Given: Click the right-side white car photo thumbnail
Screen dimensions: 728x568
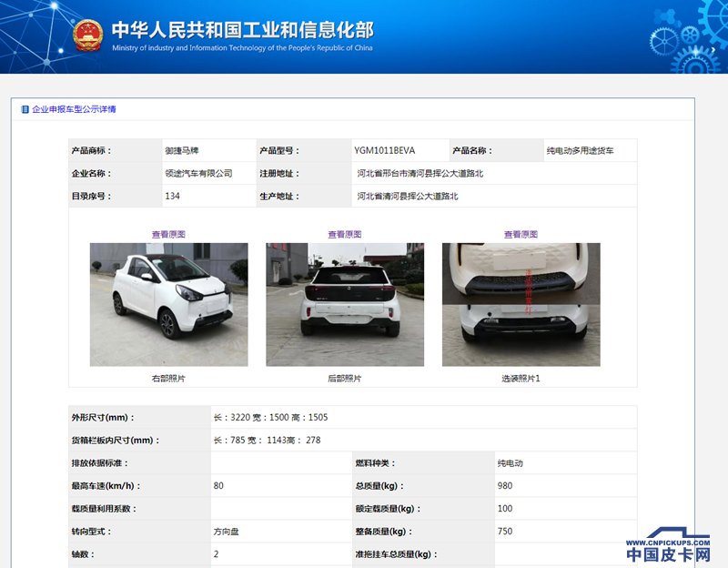Looking at the screenshot, I should point(168,304).
